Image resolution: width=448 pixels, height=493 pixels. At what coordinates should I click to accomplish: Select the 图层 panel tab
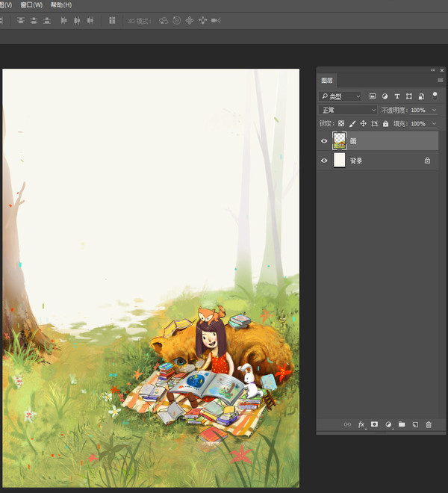point(327,81)
